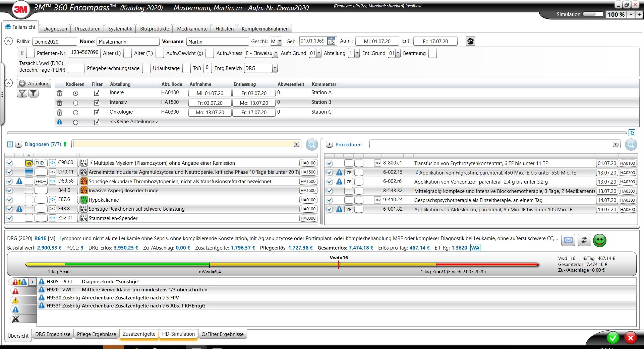
Task: Click the refresh arrows icon beside the envelope
Action: pyautogui.click(x=584, y=240)
